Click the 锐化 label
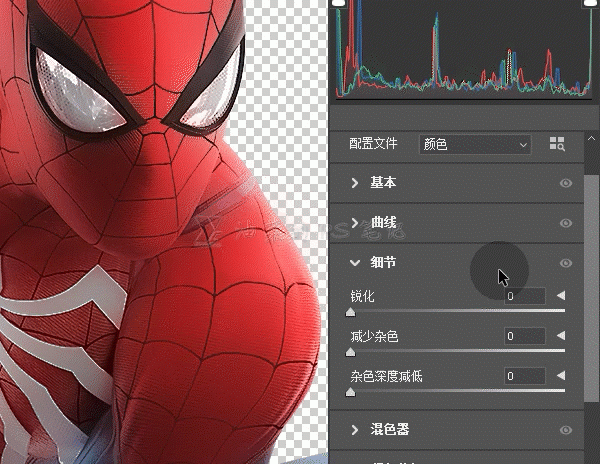The width and height of the screenshot is (600, 464). 362,296
